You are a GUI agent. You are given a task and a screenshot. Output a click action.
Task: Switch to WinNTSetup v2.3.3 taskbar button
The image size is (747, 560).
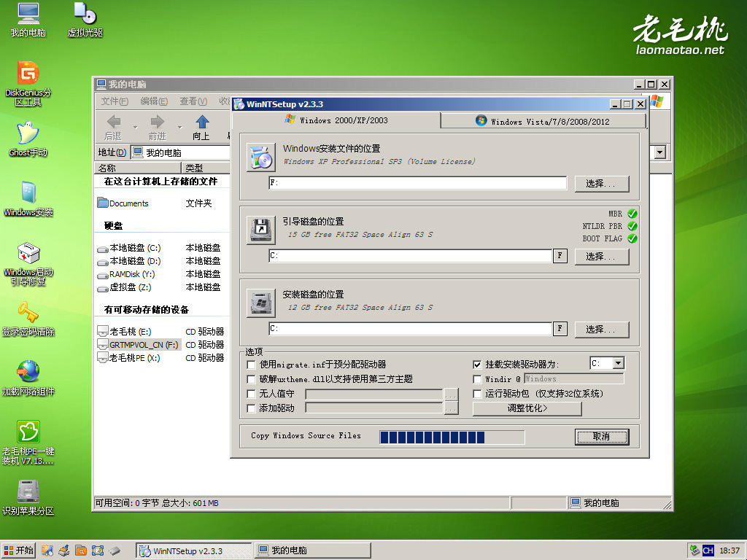(x=193, y=551)
